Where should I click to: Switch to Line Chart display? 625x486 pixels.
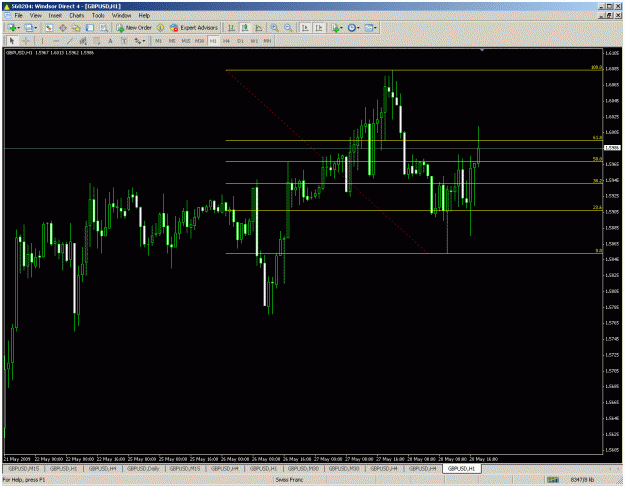click(x=259, y=28)
